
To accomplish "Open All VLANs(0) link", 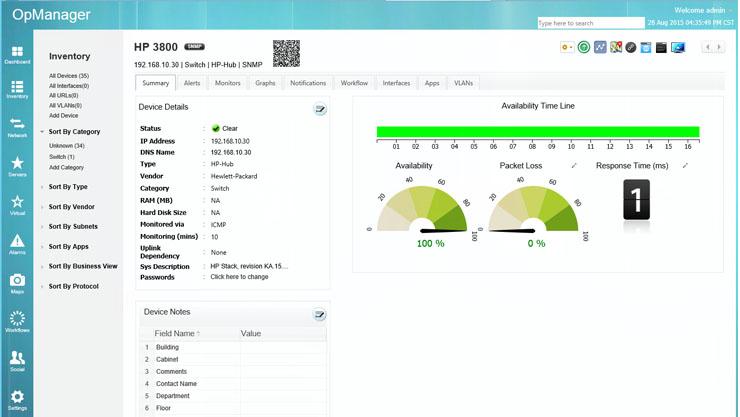I will click(x=66, y=106).
